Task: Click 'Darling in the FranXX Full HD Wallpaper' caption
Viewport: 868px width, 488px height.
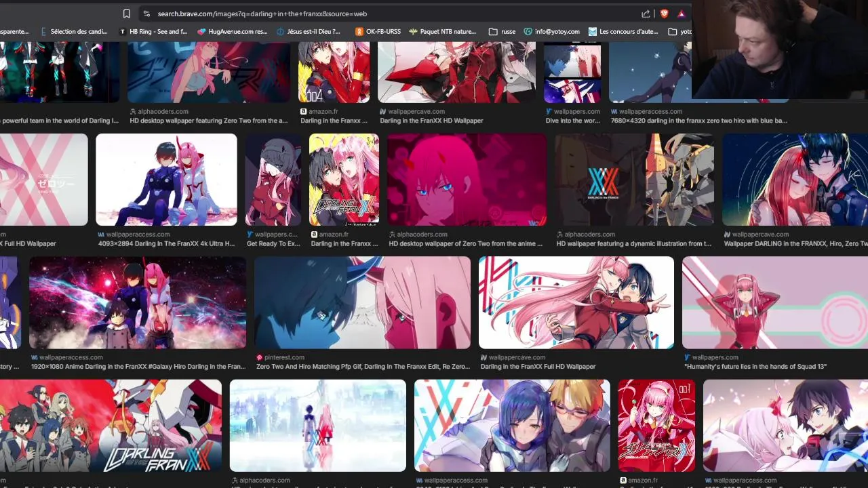Action: [538, 366]
